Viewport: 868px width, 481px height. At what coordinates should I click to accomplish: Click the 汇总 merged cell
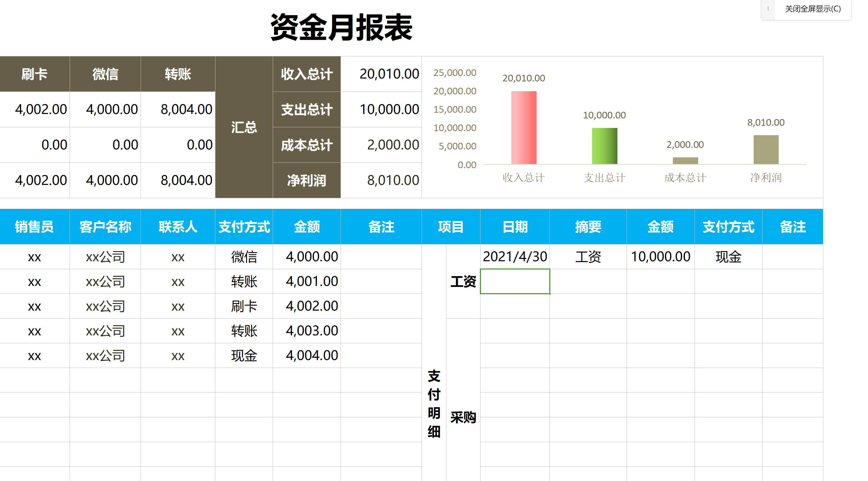[x=244, y=127]
